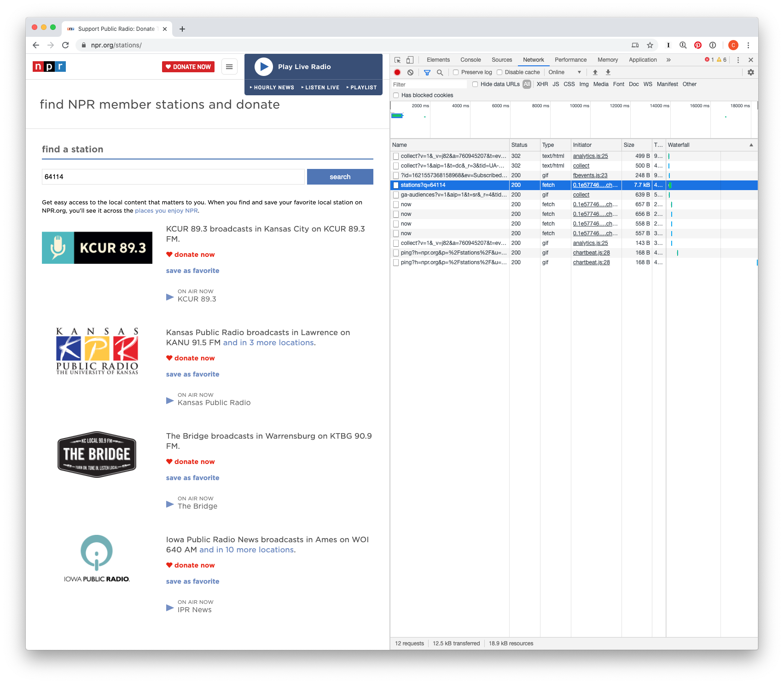Switch to the Console tab
Image resolution: width=784 pixels, height=684 pixels.
point(470,60)
